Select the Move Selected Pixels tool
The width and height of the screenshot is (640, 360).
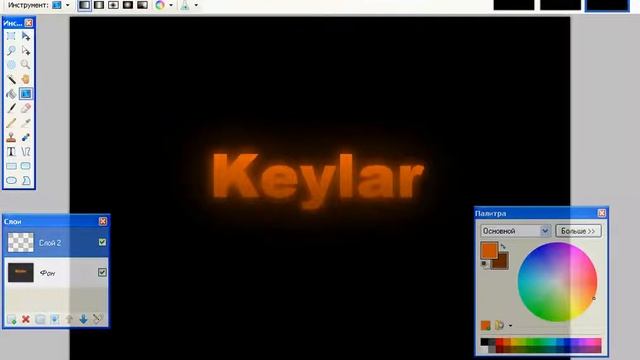pos(26,36)
